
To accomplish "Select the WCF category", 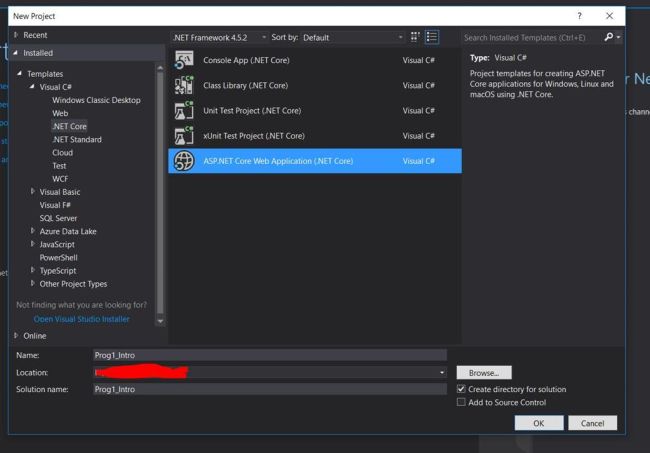I will 60,179.
